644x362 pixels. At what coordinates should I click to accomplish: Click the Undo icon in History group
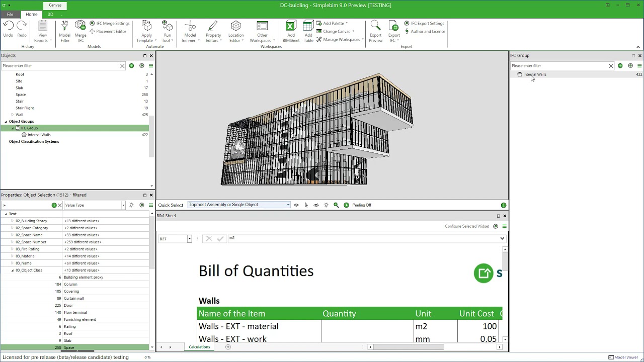pyautogui.click(x=8, y=26)
